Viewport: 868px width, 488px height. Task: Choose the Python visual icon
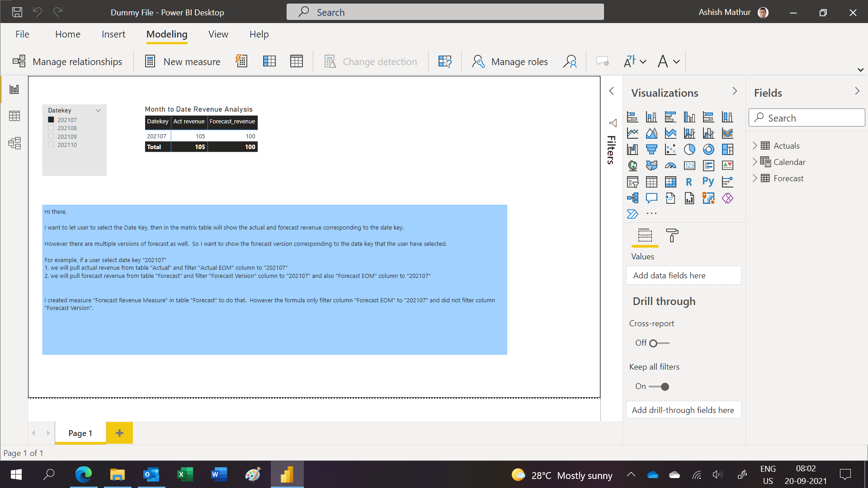click(708, 182)
